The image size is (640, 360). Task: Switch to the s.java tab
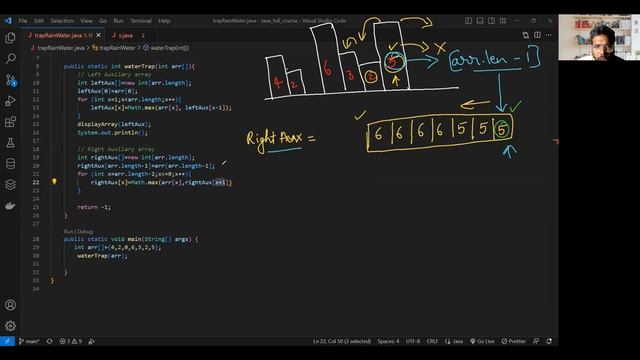[x=127, y=35]
